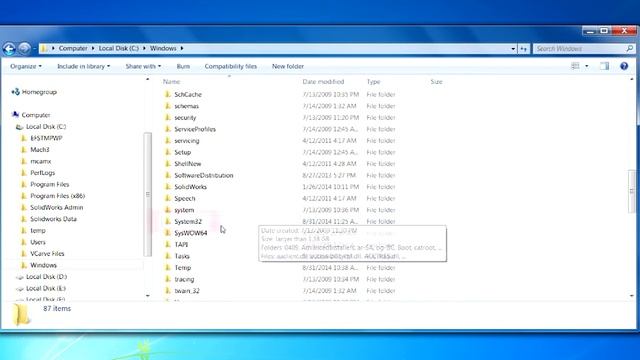This screenshot has height=360, width=640.
Task: Create a New folder
Action: [288, 66]
